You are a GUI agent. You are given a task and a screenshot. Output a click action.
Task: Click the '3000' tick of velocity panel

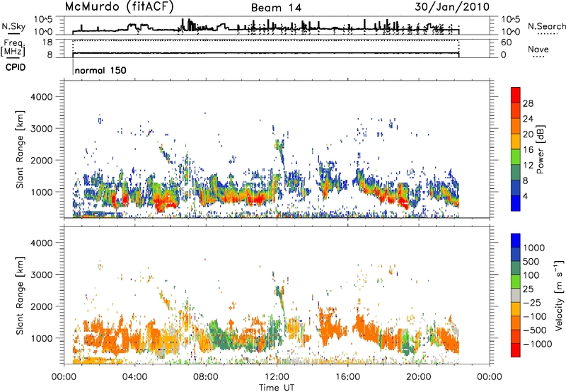[x=41, y=275]
